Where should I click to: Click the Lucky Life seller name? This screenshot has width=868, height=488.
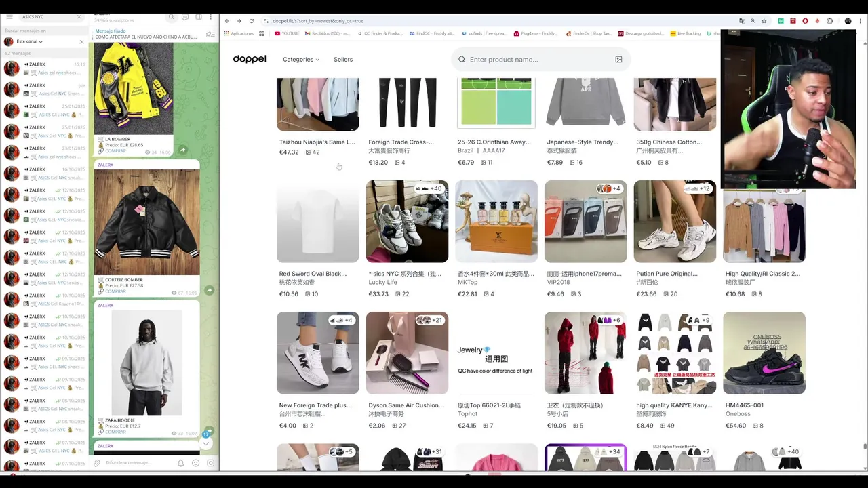383,283
